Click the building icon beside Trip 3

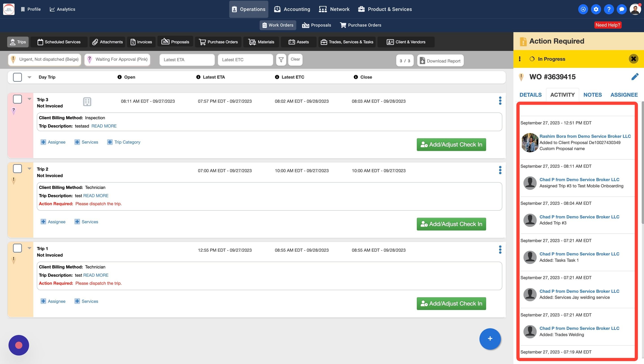click(x=87, y=102)
